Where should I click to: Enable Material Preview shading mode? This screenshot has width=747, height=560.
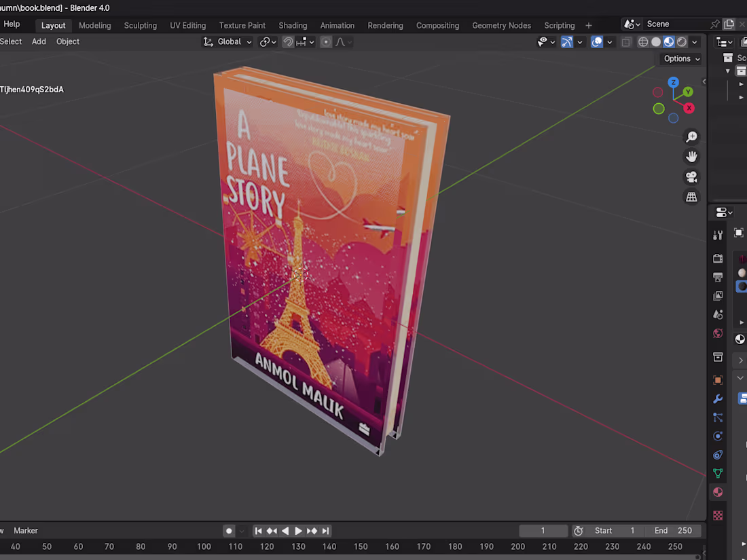pos(669,41)
